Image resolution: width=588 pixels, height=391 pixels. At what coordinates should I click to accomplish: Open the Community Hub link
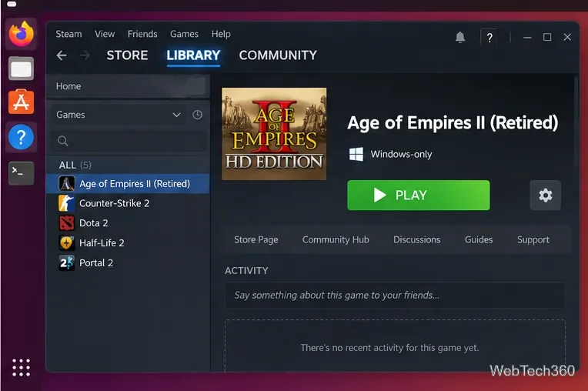click(x=336, y=239)
